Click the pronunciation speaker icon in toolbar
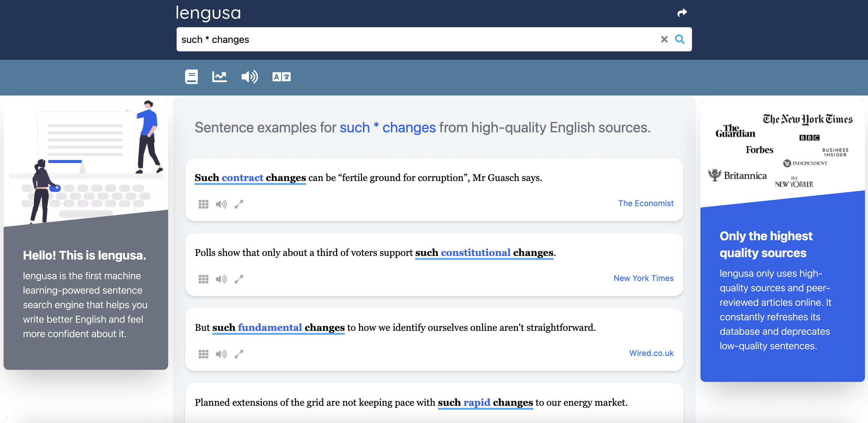868x423 pixels. pyautogui.click(x=250, y=77)
